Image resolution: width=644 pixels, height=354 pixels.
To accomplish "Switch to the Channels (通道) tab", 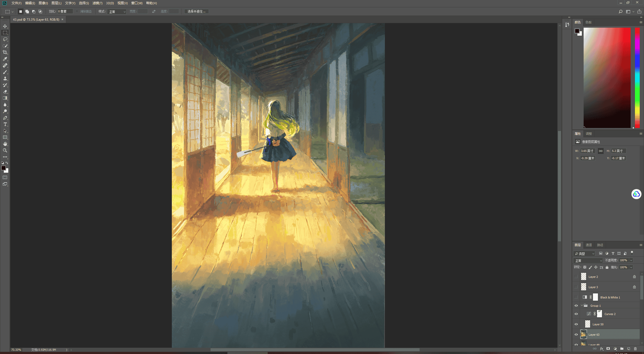I will (589, 245).
